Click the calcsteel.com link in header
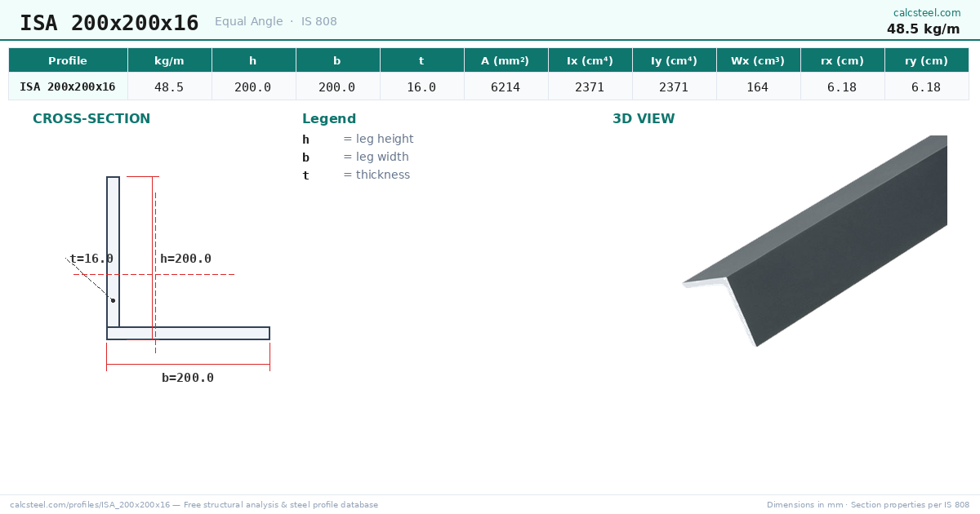Viewport: 980px width, 514px height. (927, 13)
